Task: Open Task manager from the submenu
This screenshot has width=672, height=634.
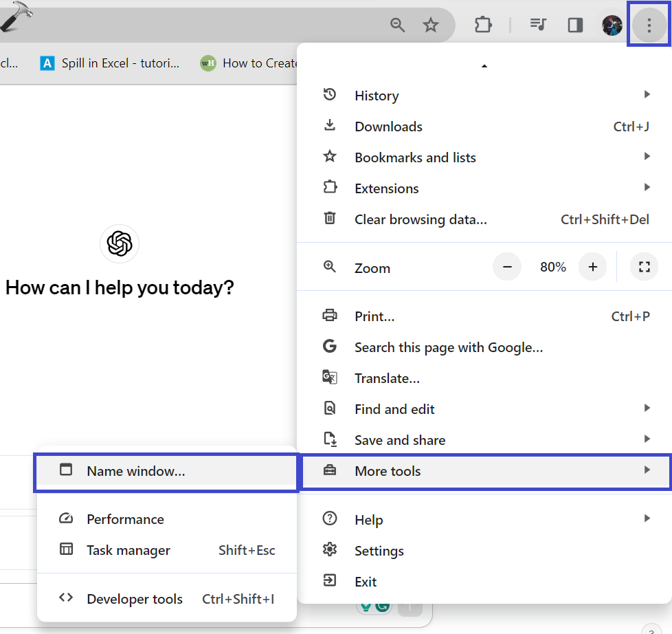Action: click(x=128, y=550)
